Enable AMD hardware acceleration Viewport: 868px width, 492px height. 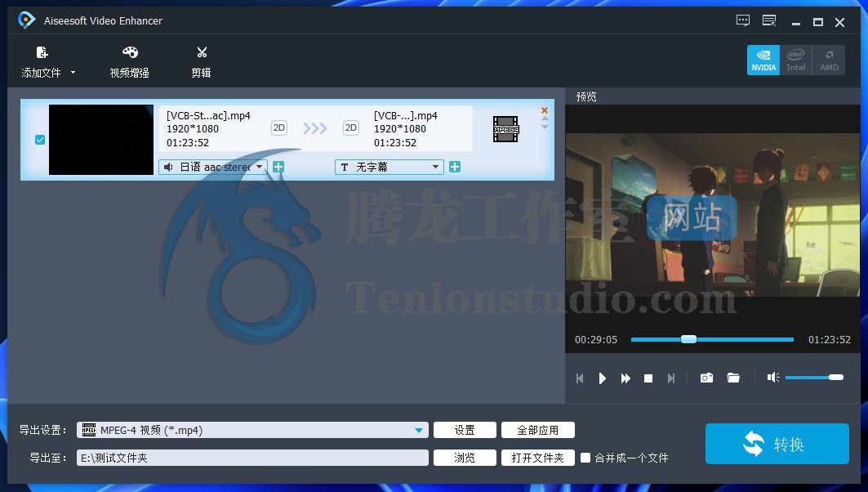pyautogui.click(x=829, y=60)
